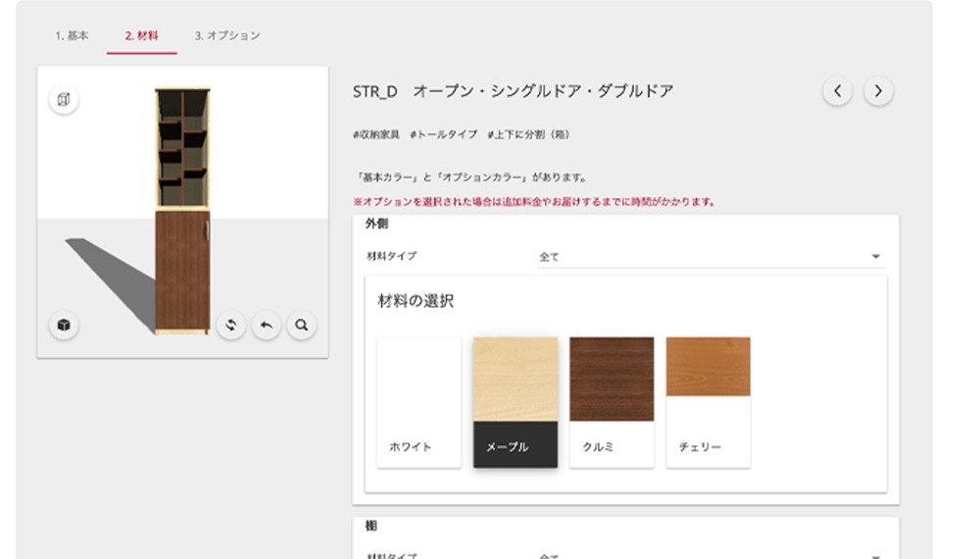Click the undo arrow icon in preview
Image resolution: width=980 pixels, height=559 pixels.
[267, 326]
